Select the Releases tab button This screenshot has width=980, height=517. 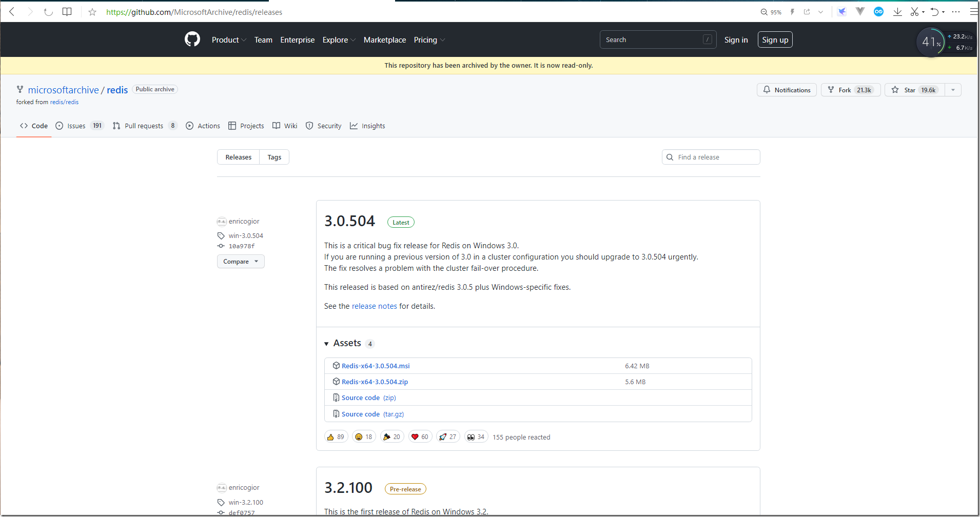click(239, 157)
